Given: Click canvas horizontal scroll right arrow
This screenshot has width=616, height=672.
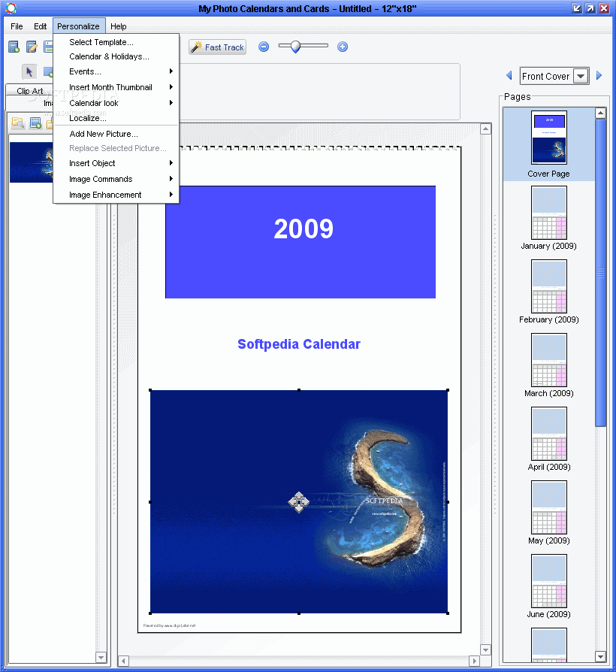Looking at the screenshot, I should coord(474,661).
